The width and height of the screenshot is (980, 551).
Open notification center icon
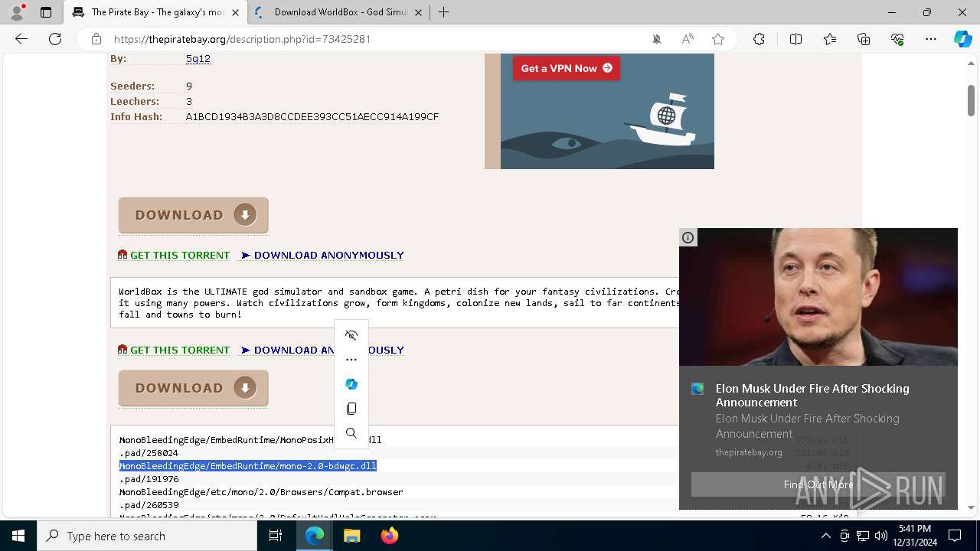click(x=955, y=536)
